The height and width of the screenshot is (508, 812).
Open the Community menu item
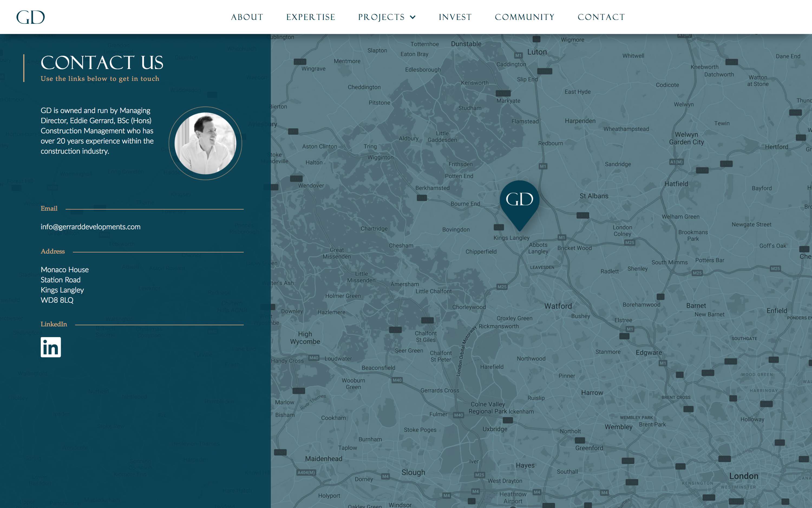[x=525, y=17]
